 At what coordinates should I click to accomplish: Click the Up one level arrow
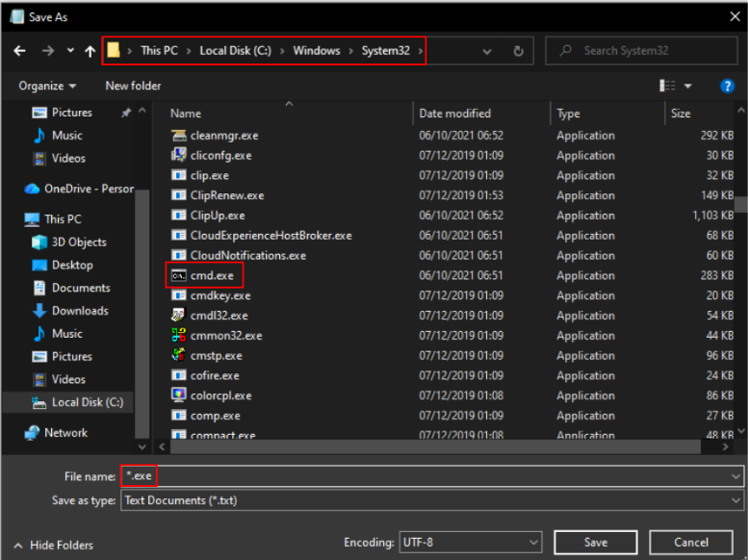(90, 51)
